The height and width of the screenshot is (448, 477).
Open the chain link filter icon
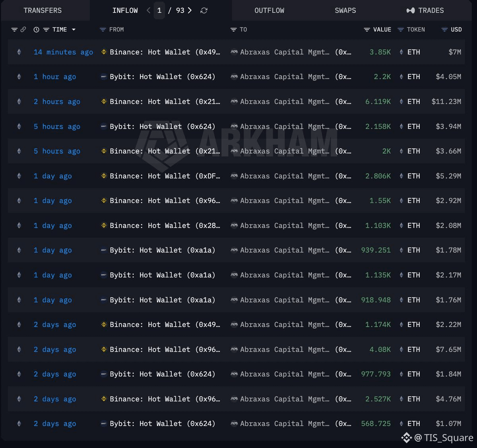[23, 29]
